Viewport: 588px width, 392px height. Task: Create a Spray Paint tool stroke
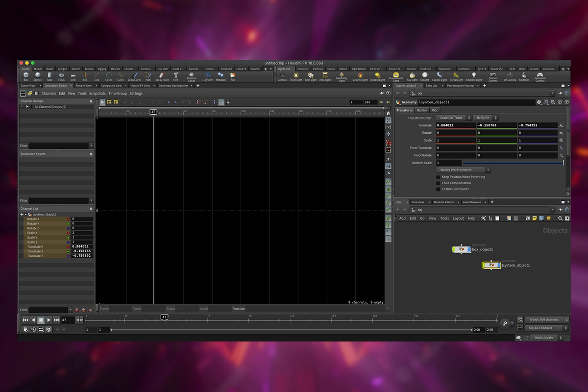(162, 75)
